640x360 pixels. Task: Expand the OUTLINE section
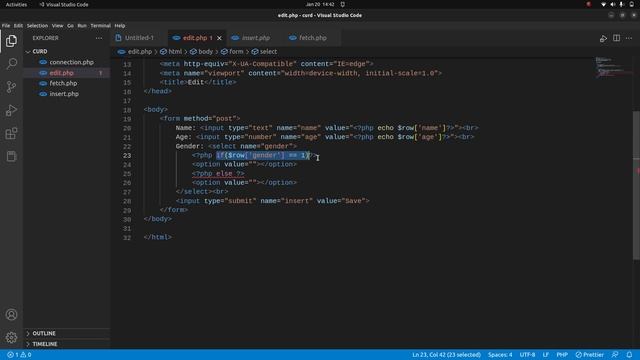[67, 333]
